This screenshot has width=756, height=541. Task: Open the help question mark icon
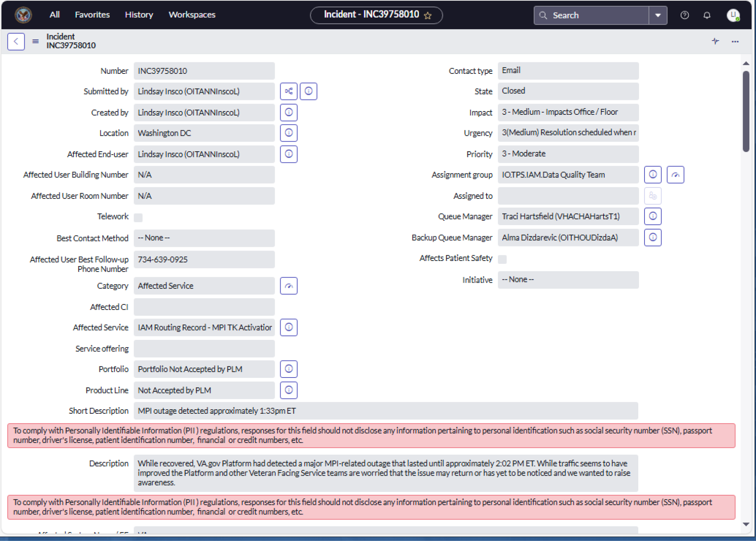[684, 15]
